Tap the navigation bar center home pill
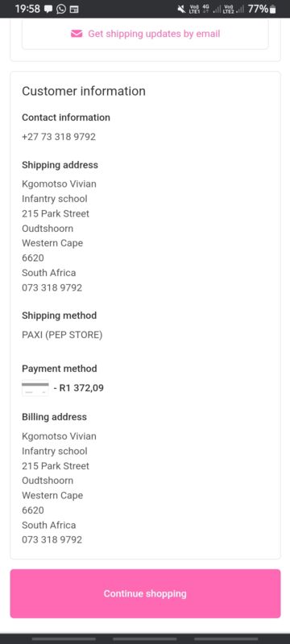Viewport: 290px width, 644px height. 145,639
